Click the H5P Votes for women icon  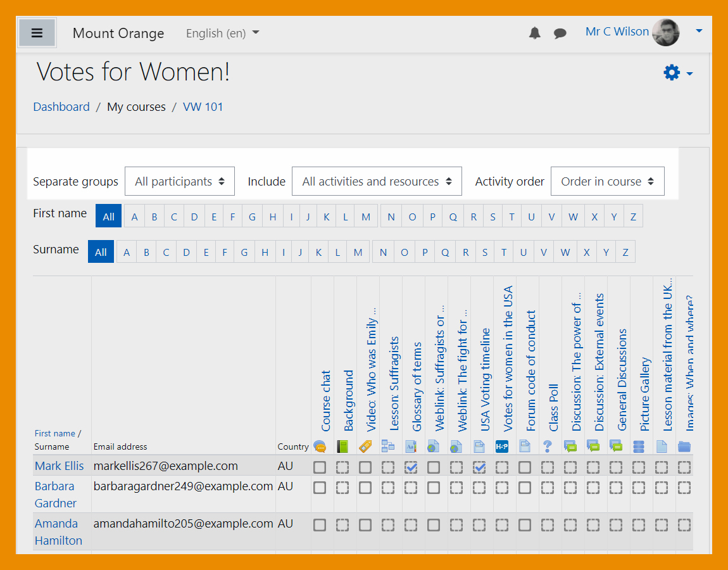click(x=502, y=446)
